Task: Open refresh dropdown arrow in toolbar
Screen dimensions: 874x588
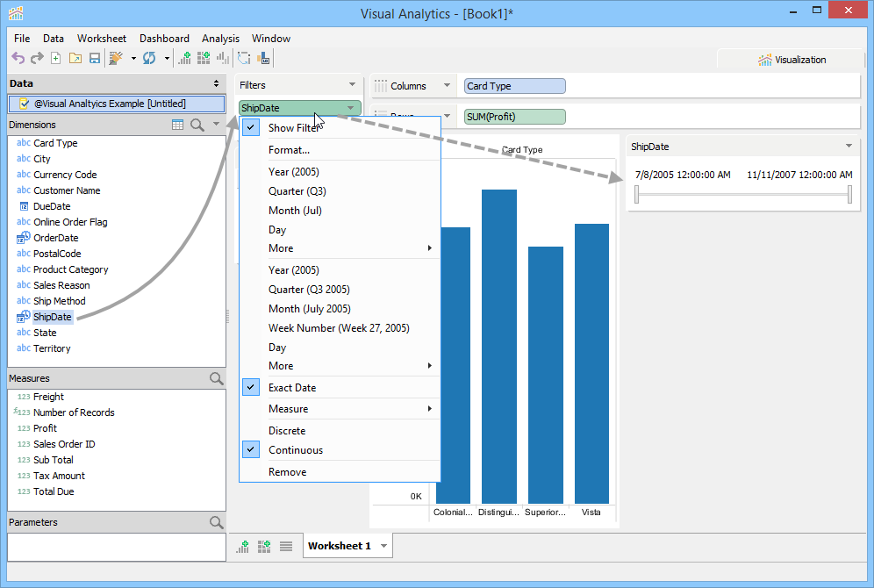Action: coord(167,58)
